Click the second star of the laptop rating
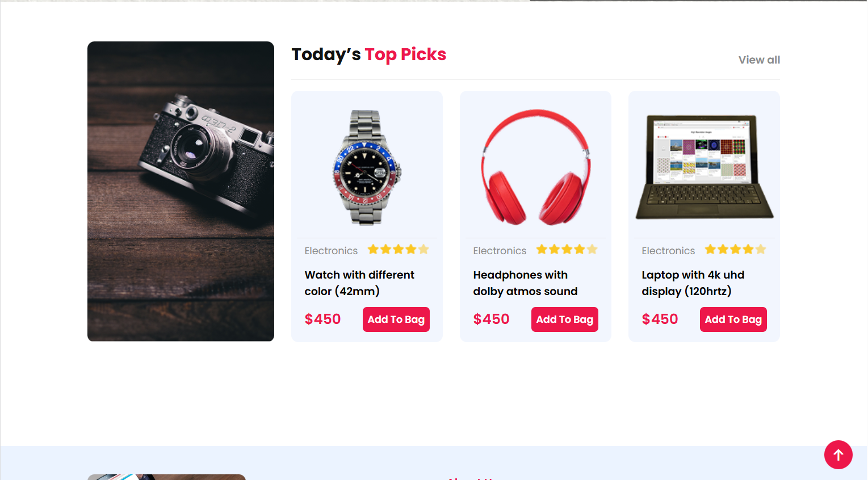This screenshot has width=868, height=480. tap(722, 249)
